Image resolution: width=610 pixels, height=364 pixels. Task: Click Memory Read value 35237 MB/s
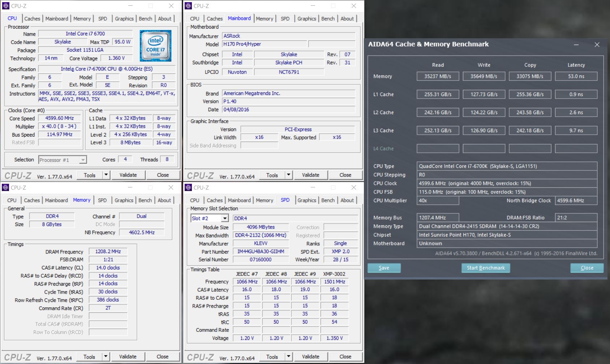pos(438,76)
